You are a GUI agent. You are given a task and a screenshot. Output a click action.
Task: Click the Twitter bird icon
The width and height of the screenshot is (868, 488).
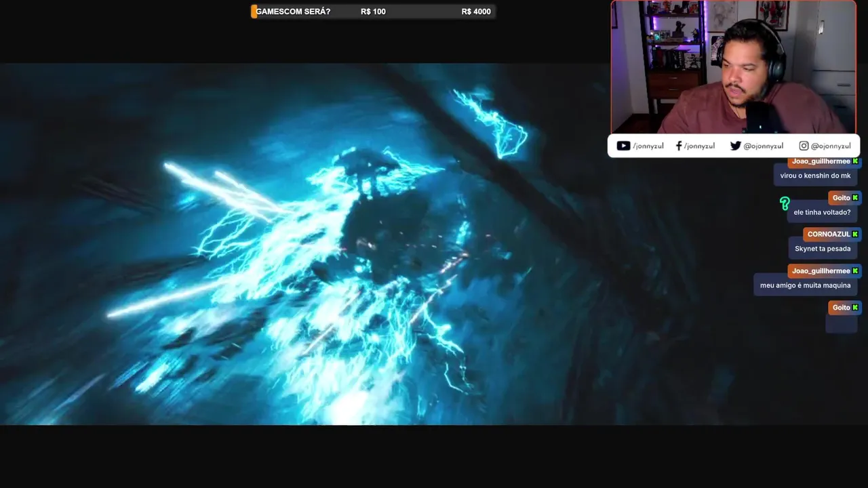(735, 146)
